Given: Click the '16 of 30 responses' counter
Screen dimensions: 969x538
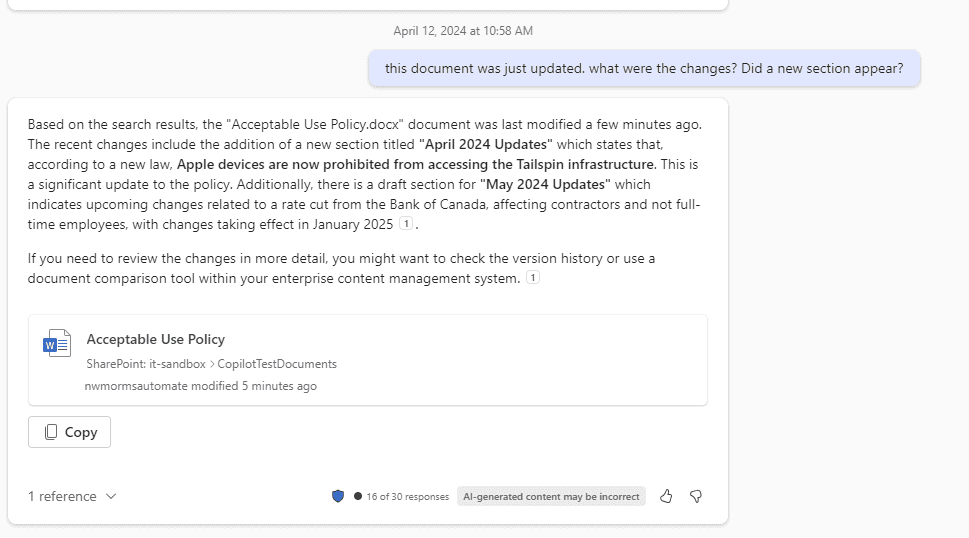Looking at the screenshot, I should pyautogui.click(x=408, y=497).
